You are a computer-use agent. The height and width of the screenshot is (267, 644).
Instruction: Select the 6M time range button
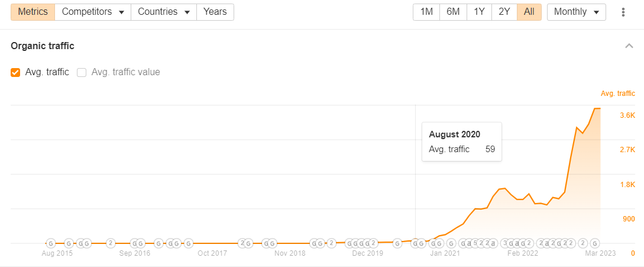[453, 12]
